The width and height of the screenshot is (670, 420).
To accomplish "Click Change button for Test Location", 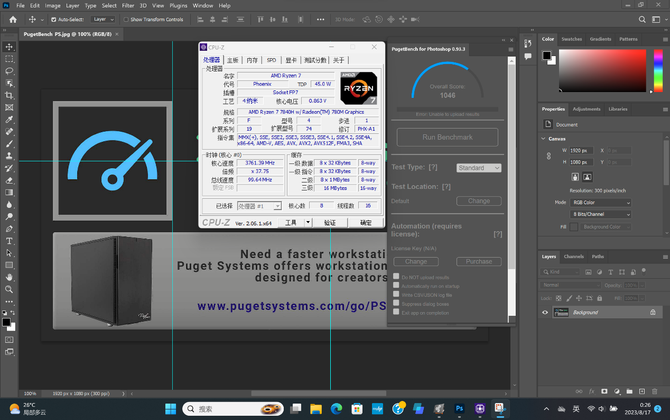I will (479, 201).
